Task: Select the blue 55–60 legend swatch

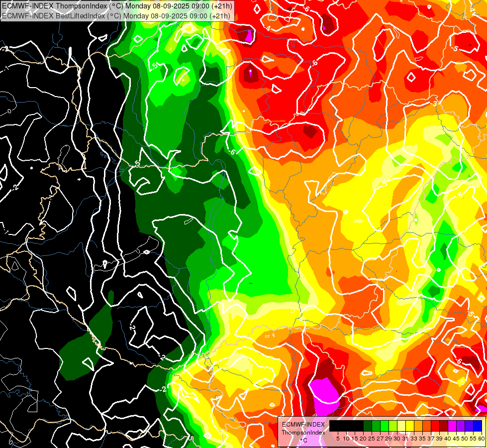Action: (x=478, y=426)
